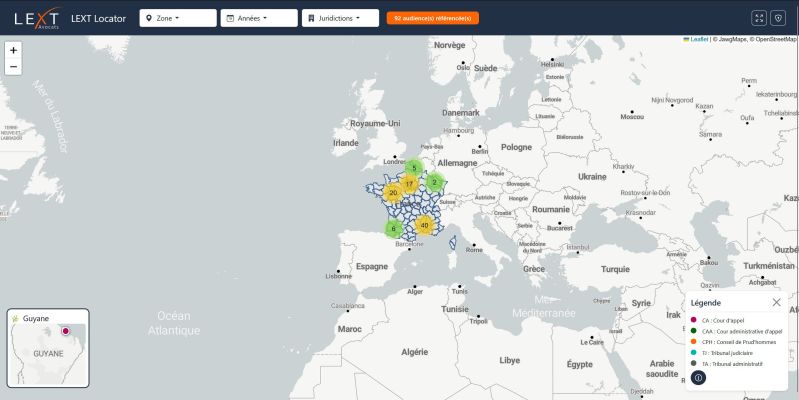This screenshot has width=799, height=400.
Task: Click the CAA dark green legend swatch
Action: [x=694, y=331]
